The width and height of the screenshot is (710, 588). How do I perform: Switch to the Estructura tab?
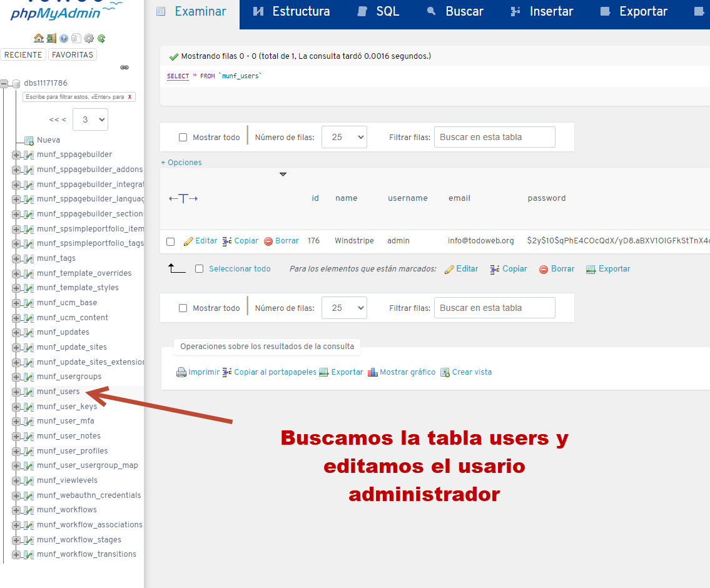pyautogui.click(x=292, y=11)
